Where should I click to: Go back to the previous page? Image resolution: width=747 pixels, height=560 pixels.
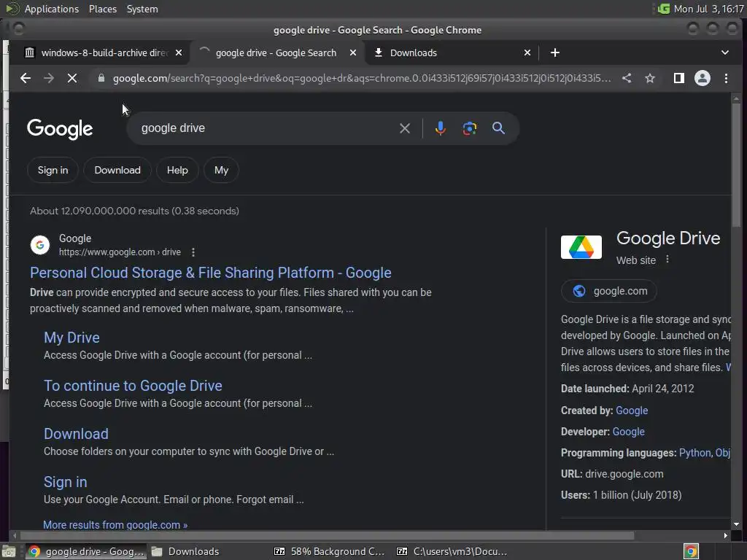[26, 78]
